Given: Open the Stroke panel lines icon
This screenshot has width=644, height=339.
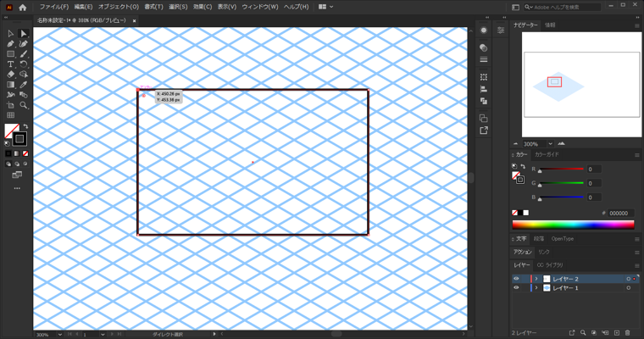Looking at the screenshot, I should point(484,59).
